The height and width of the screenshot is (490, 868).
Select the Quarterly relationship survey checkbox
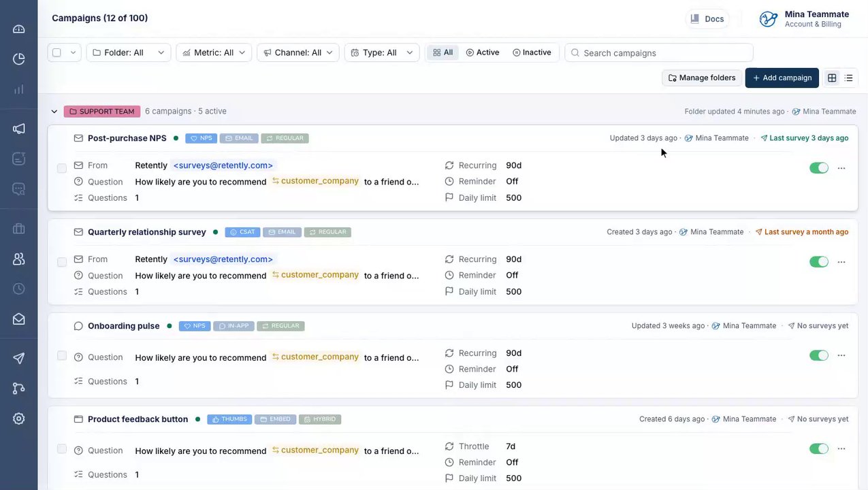coord(62,262)
